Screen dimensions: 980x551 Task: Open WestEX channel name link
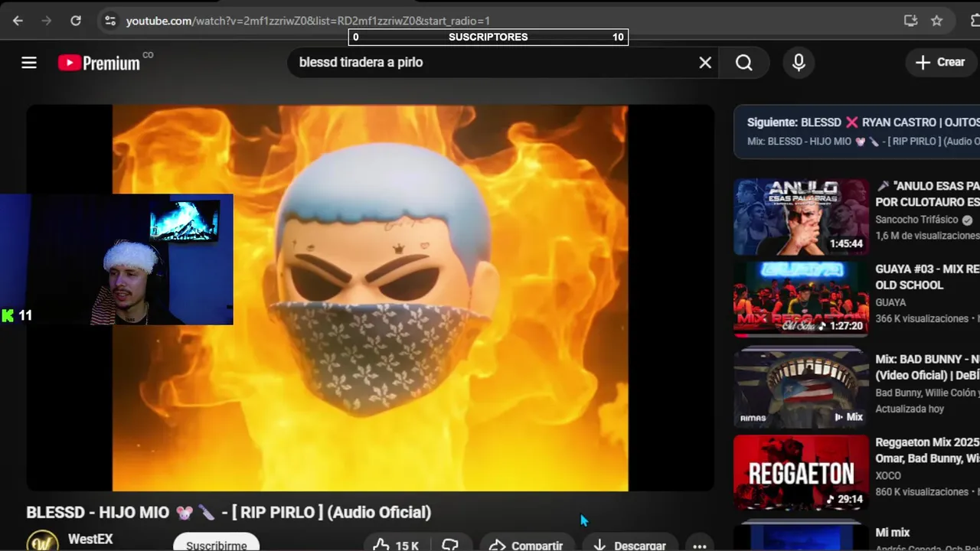[90, 539]
